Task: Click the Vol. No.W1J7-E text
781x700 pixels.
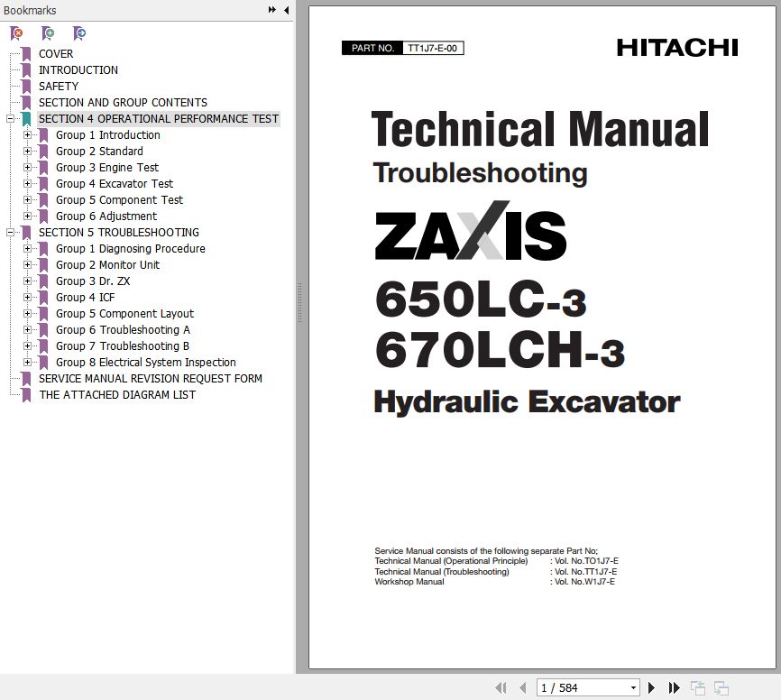Action: tap(584, 582)
